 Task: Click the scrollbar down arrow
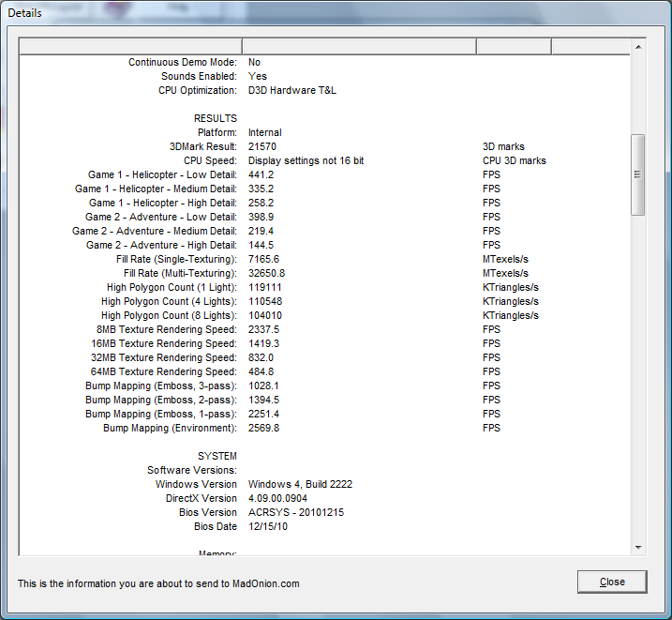tap(638, 547)
